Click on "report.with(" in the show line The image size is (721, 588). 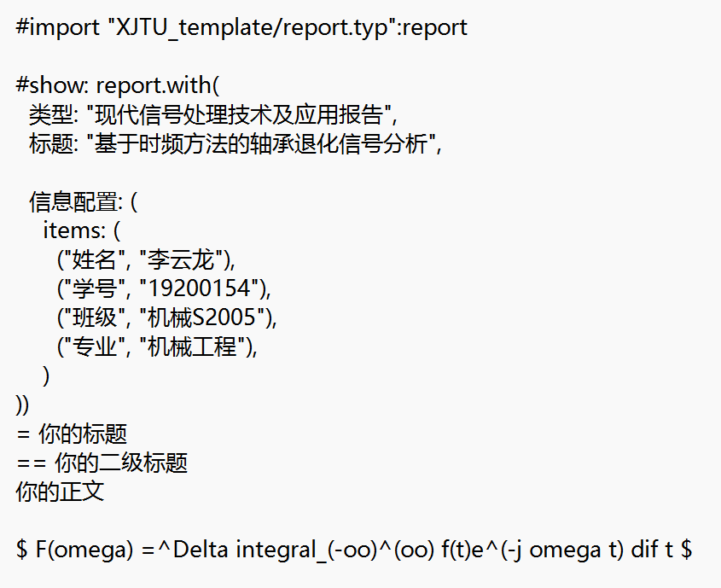coord(159,85)
